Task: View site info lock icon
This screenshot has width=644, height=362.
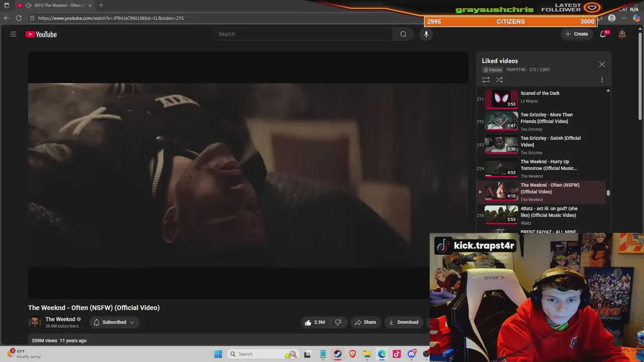Action: tap(32, 18)
